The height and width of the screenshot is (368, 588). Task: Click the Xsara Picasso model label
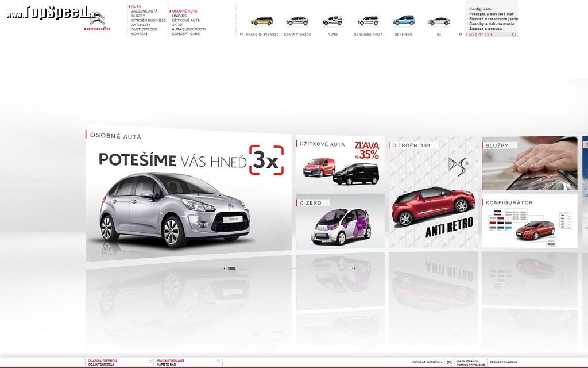point(297,34)
